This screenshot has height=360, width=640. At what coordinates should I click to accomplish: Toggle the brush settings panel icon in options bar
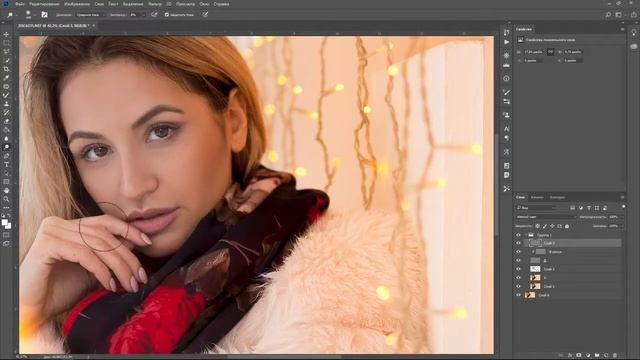[x=44, y=14]
